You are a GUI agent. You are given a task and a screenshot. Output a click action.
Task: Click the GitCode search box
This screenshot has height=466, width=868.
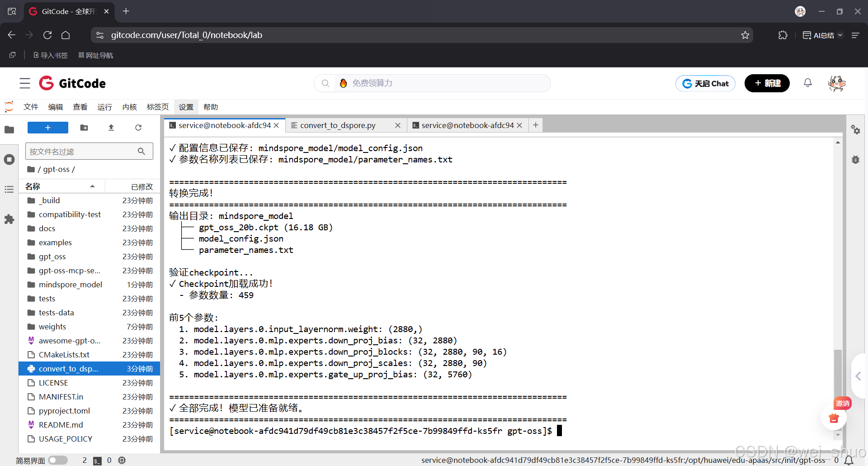click(x=432, y=83)
